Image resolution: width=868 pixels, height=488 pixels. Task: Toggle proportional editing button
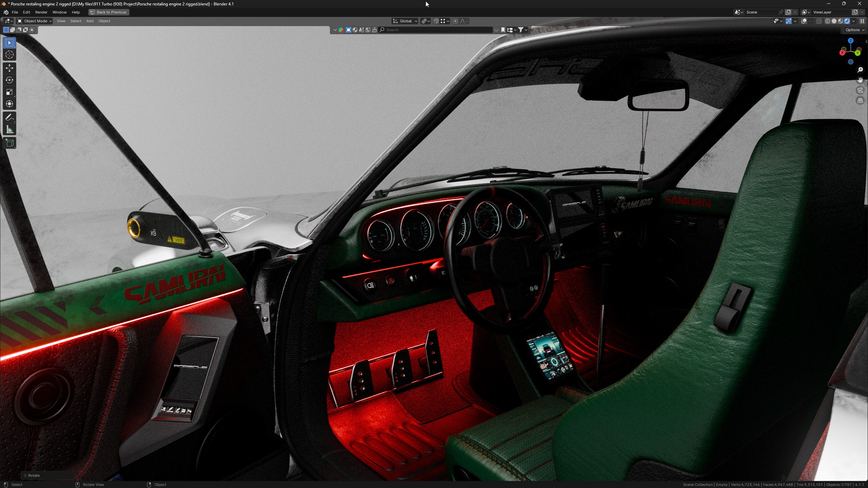tap(455, 21)
